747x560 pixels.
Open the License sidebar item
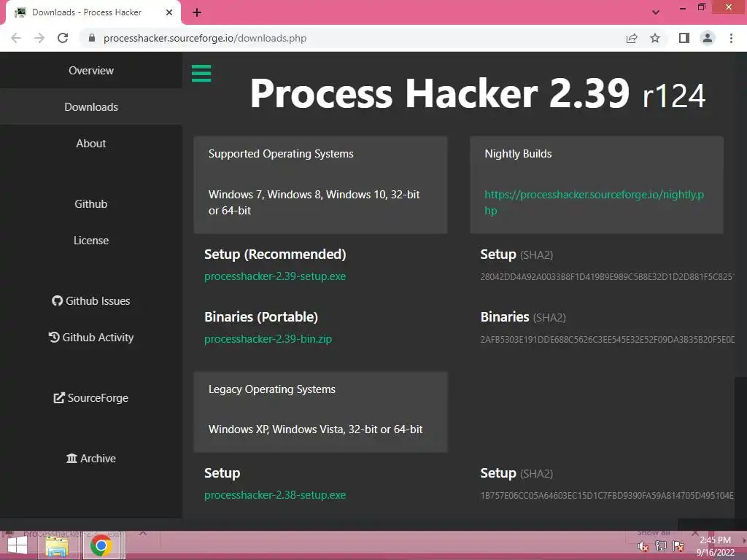[91, 241]
